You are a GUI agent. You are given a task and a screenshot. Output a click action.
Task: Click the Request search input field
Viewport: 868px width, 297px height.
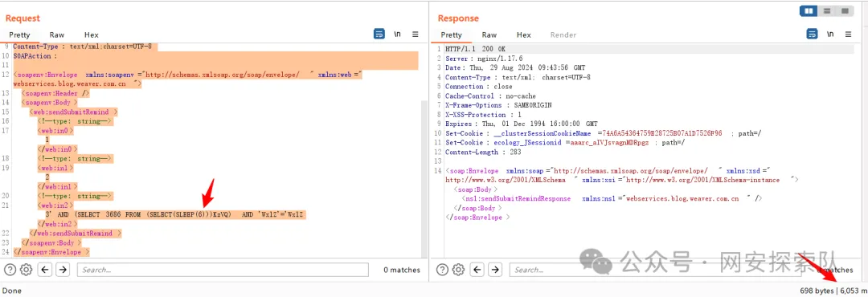(223, 270)
